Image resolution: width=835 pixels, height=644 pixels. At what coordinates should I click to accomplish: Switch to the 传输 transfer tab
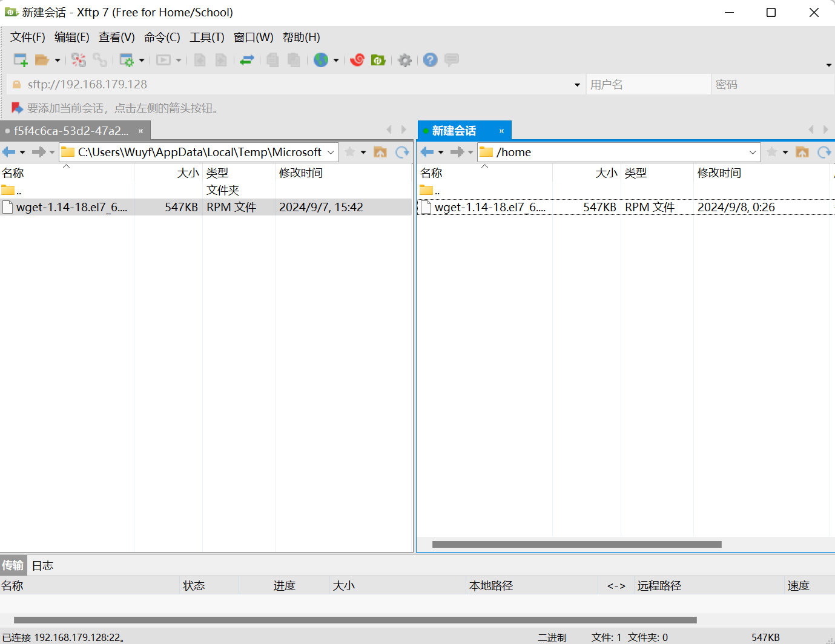point(13,565)
